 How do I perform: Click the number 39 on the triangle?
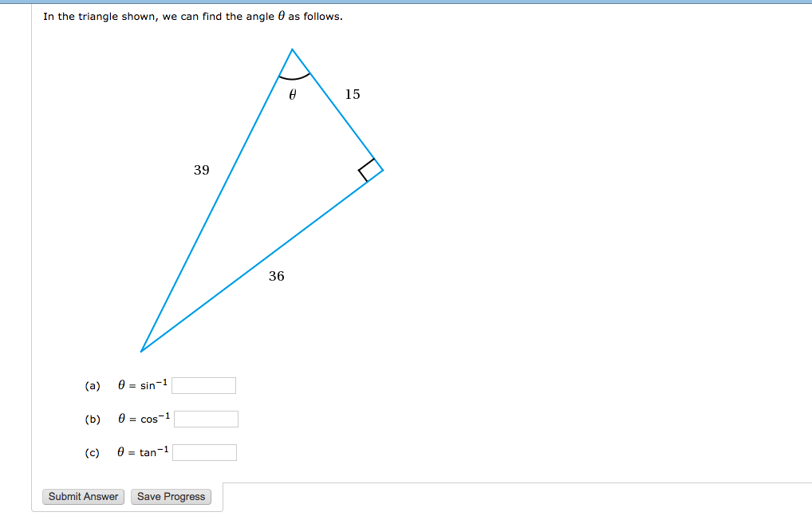pos(202,170)
